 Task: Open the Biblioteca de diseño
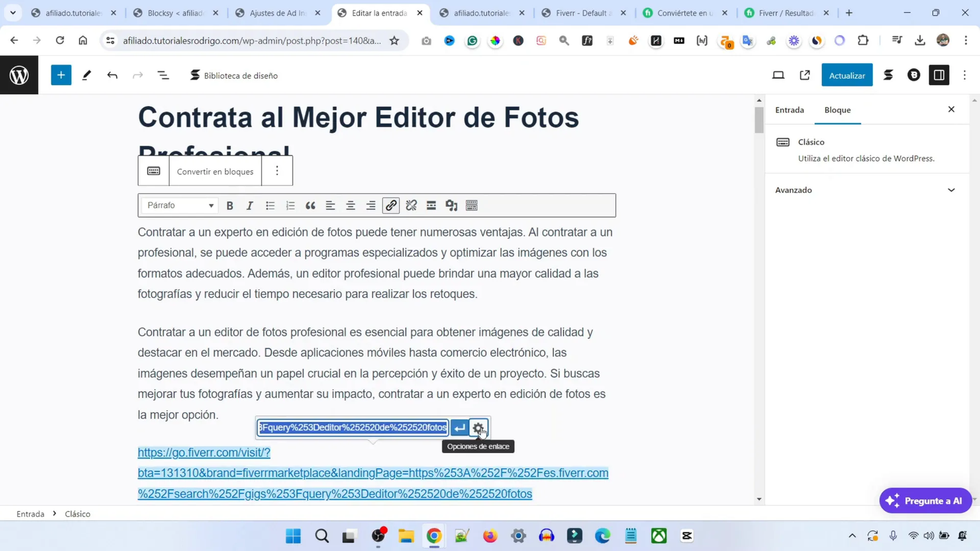pos(233,75)
